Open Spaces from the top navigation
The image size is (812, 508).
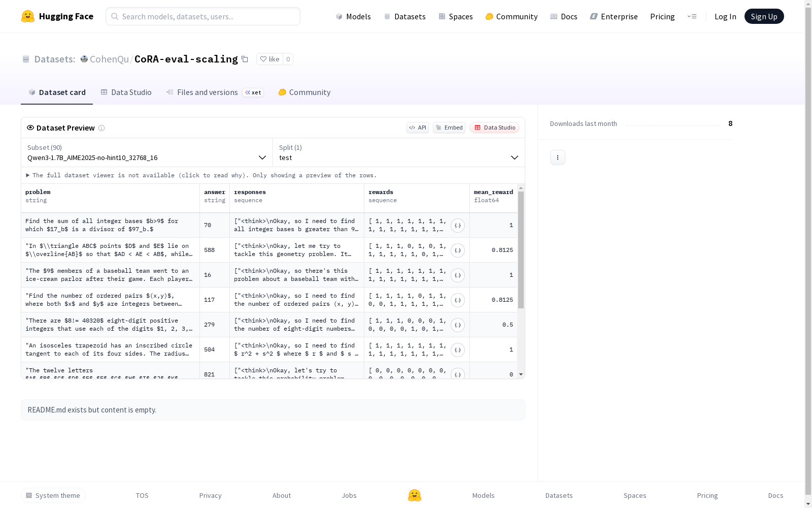point(456,16)
